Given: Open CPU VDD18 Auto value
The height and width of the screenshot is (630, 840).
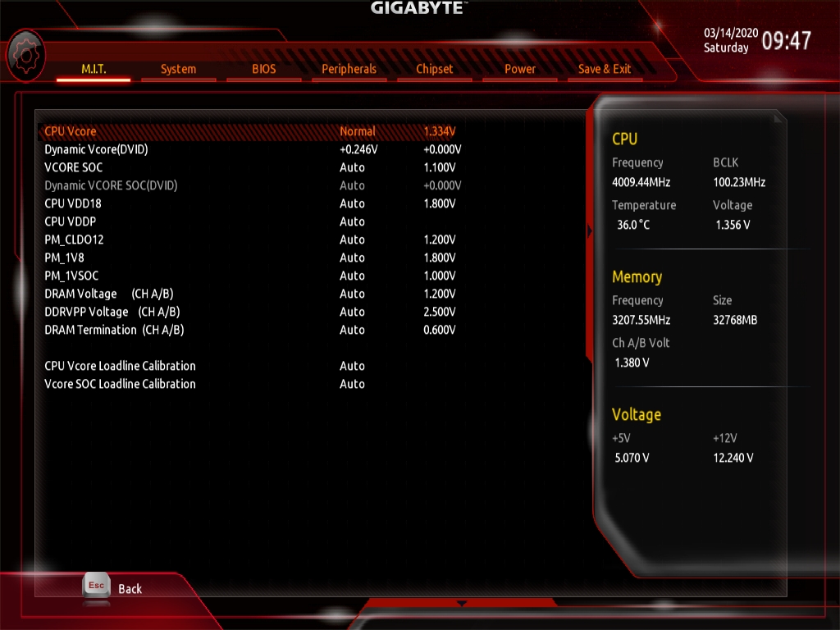Looking at the screenshot, I should [x=352, y=203].
